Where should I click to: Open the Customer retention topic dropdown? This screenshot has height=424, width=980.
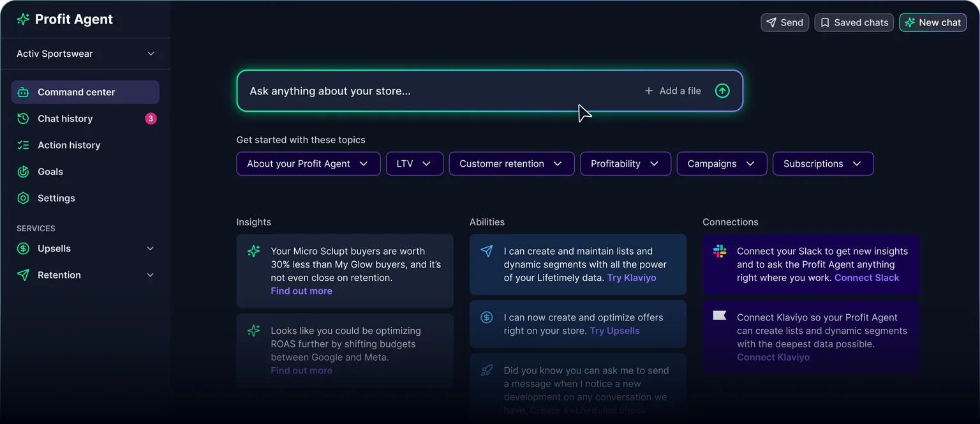click(x=512, y=163)
